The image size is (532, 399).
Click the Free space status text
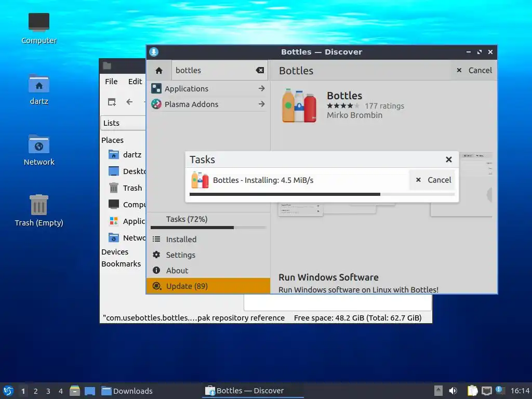point(357,318)
